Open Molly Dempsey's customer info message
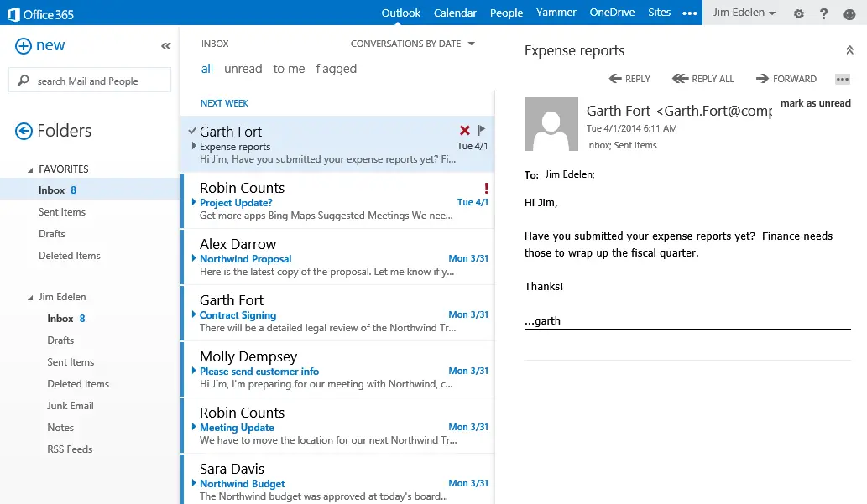867x504 pixels. pyautogui.click(x=337, y=370)
